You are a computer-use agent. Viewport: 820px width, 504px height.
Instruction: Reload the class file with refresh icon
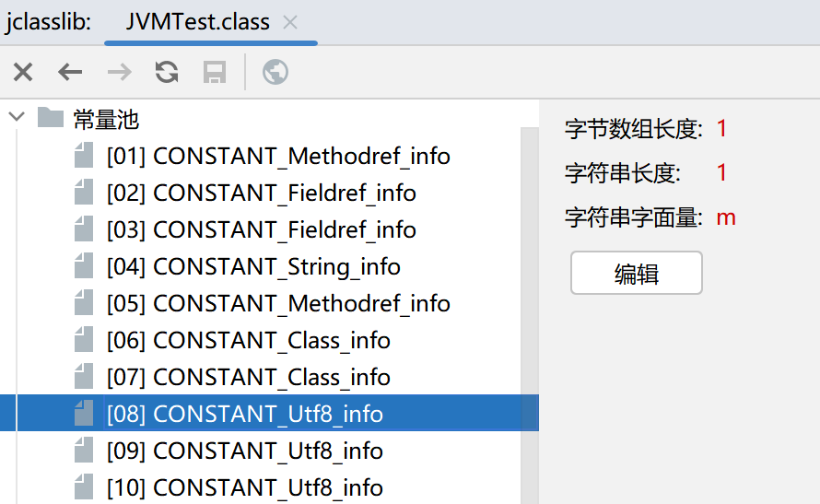coord(167,72)
